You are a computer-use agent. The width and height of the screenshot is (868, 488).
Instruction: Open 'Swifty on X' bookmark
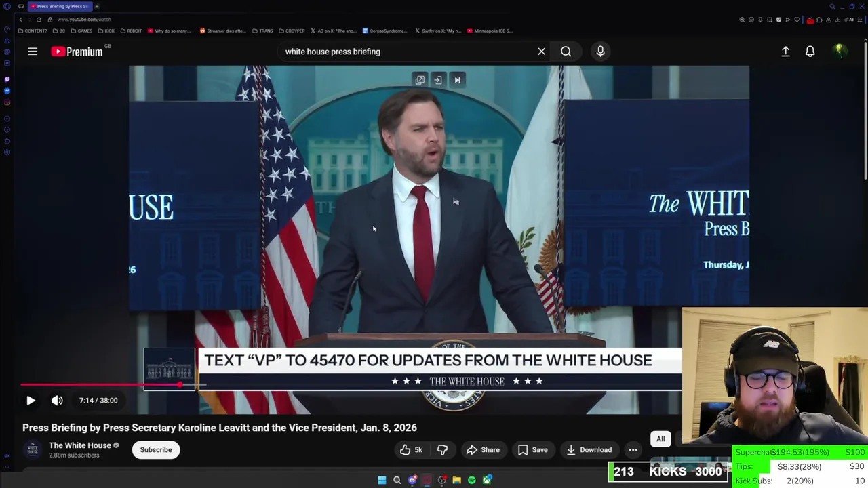pos(437,30)
